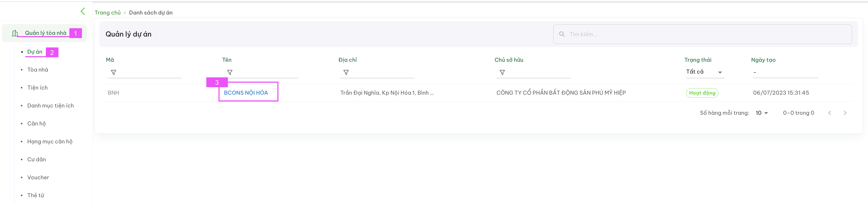Open the BCONS NỘI HÓA project link

click(246, 93)
